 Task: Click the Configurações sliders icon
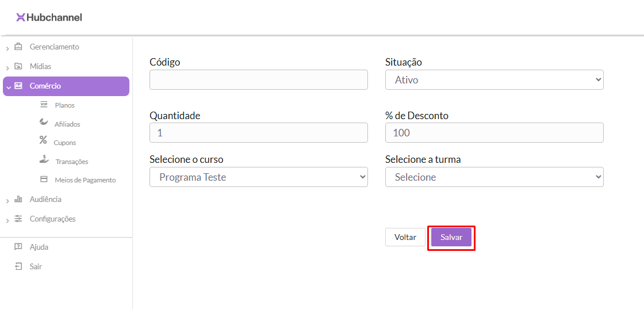(18, 219)
